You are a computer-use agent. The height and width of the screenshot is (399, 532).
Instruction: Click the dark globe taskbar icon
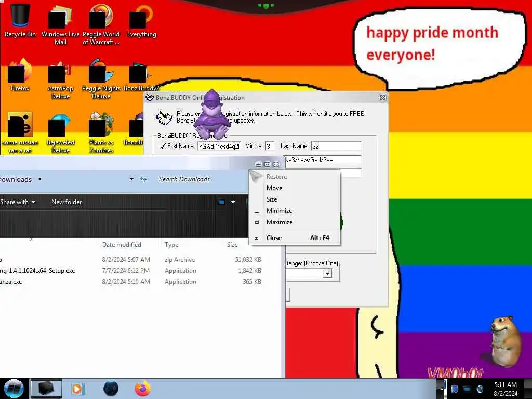coord(111,389)
